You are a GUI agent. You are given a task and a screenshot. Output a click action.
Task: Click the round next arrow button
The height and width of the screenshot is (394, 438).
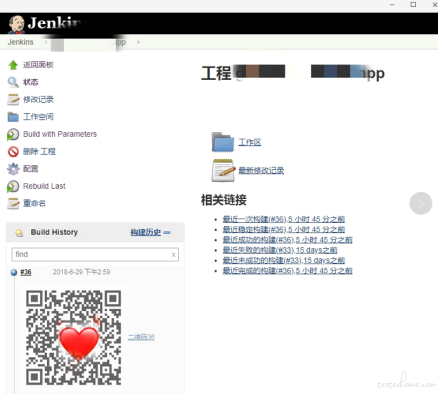click(x=421, y=203)
